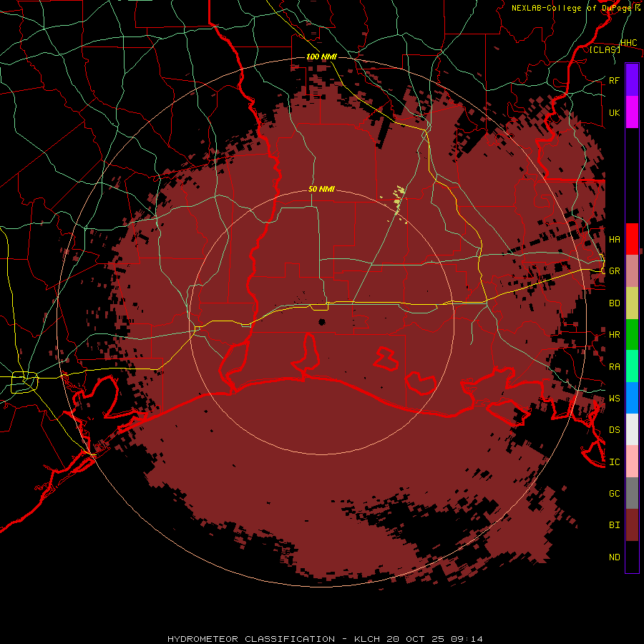Click the 'IC' legend label
644x644 pixels.
pyautogui.click(x=615, y=462)
